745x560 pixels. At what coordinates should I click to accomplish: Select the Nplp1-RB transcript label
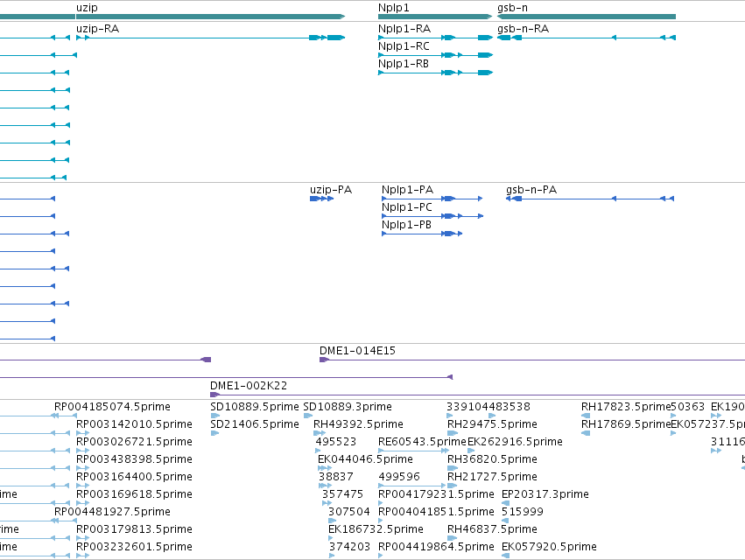tap(404, 64)
